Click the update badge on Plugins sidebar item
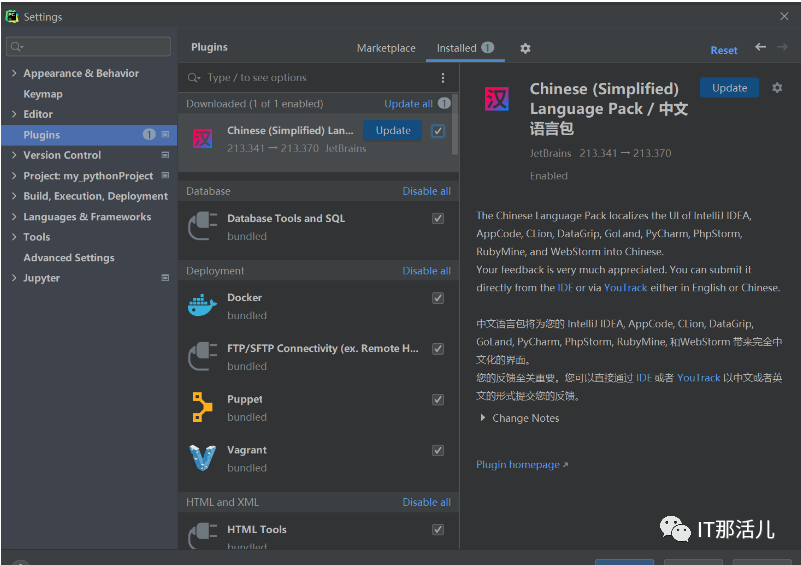 click(x=149, y=134)
